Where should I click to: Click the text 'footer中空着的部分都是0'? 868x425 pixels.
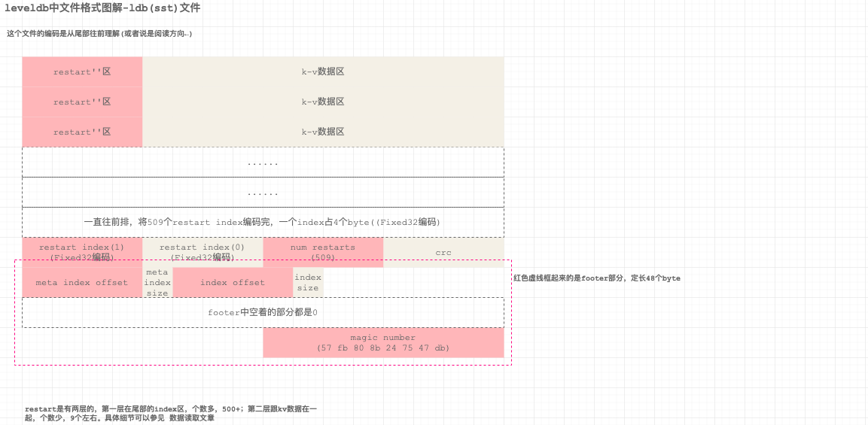point(263,313)
